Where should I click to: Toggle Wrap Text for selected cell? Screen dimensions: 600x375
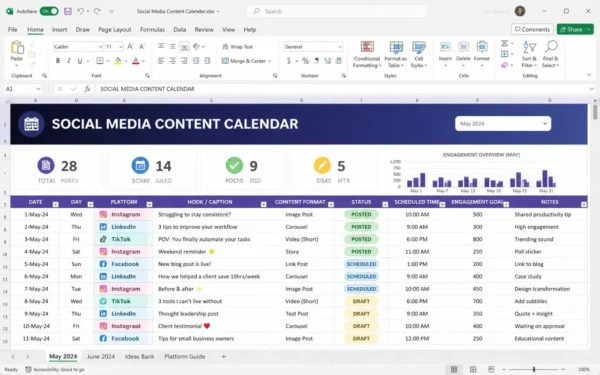(x=238, y=47)
